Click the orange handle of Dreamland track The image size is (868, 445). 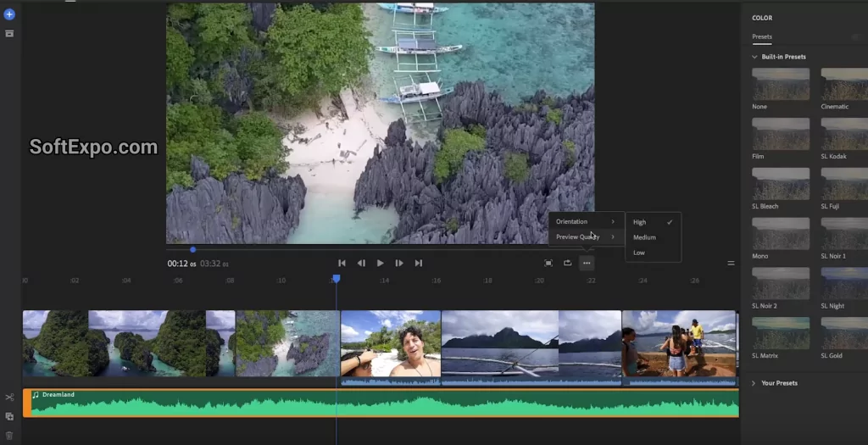tap(26, 403)
